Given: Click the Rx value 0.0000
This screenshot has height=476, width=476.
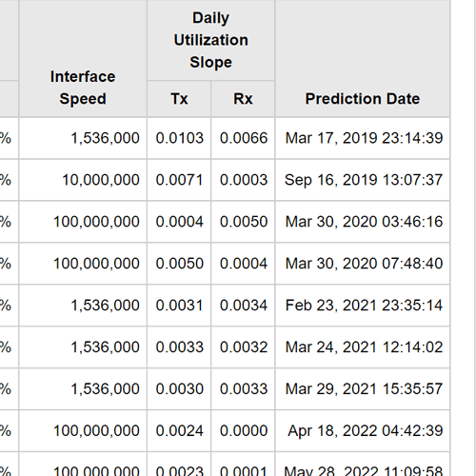Looking at the screenshot, I should [243, 431].
